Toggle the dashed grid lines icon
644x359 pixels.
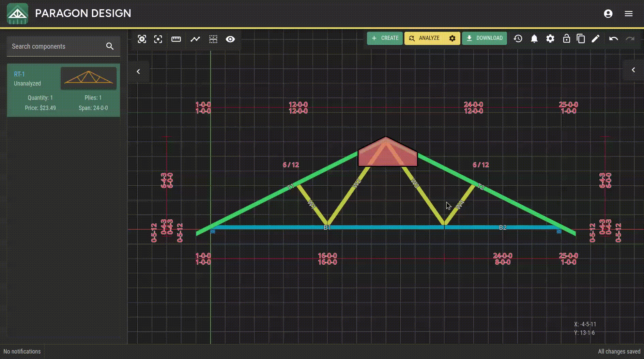click(x=213, y=39)
